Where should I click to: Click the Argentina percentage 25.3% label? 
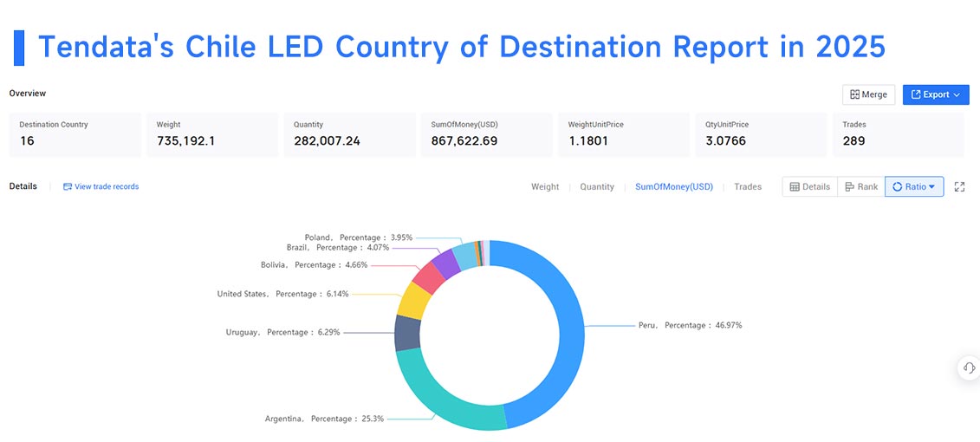pyautogui.click(x=324, y=419)
